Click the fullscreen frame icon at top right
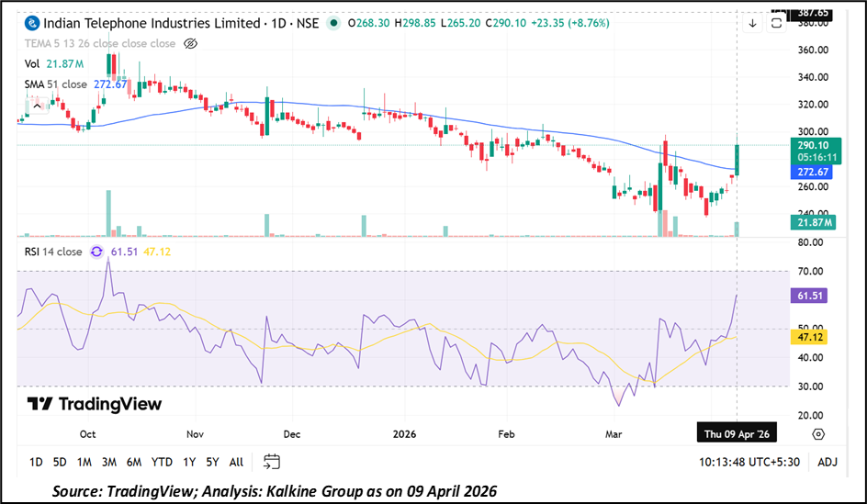 pos(777,23)
